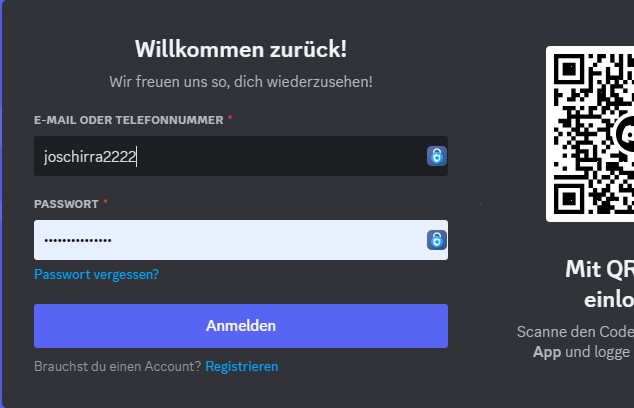Viewport: 634px width, 408px height.
Task: Click the "Scanne den Code" instruction text
Action: tap(575, 332)
